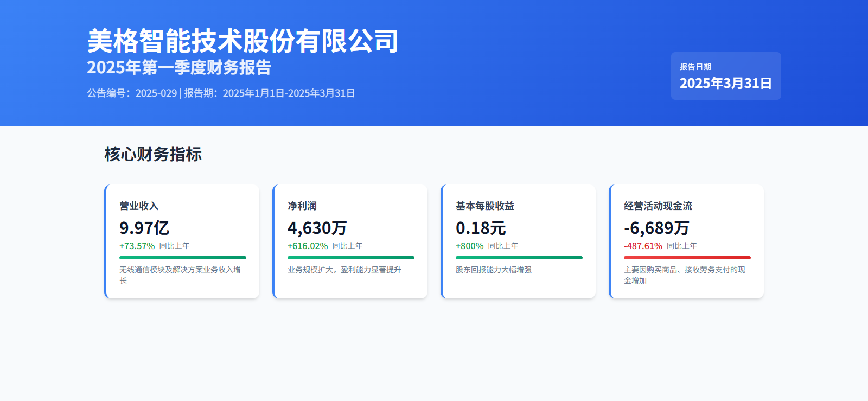Click the 营业收入 card title
Screen dimensions: 868x401
click(x=139, y=206)
